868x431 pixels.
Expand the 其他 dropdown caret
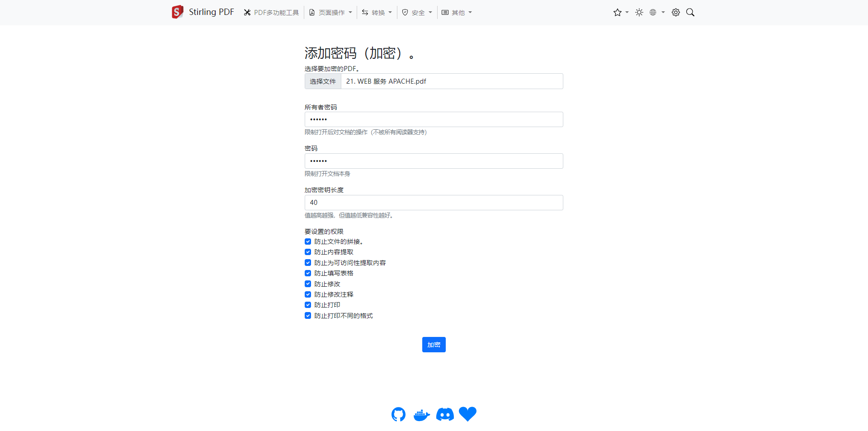470,13
